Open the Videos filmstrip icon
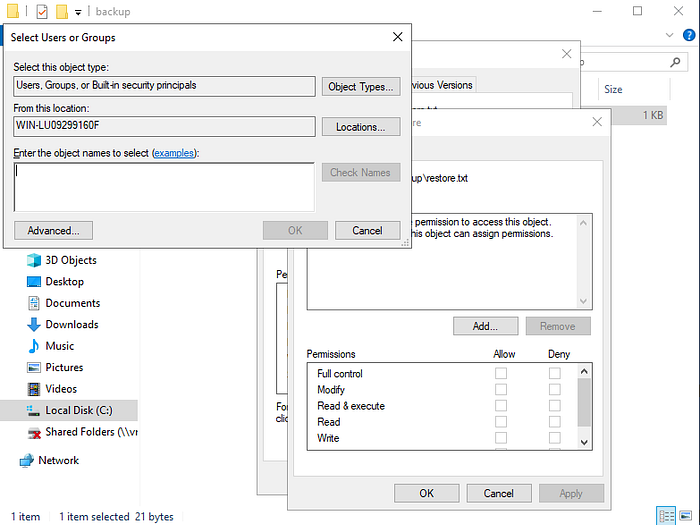 (34, 389)
